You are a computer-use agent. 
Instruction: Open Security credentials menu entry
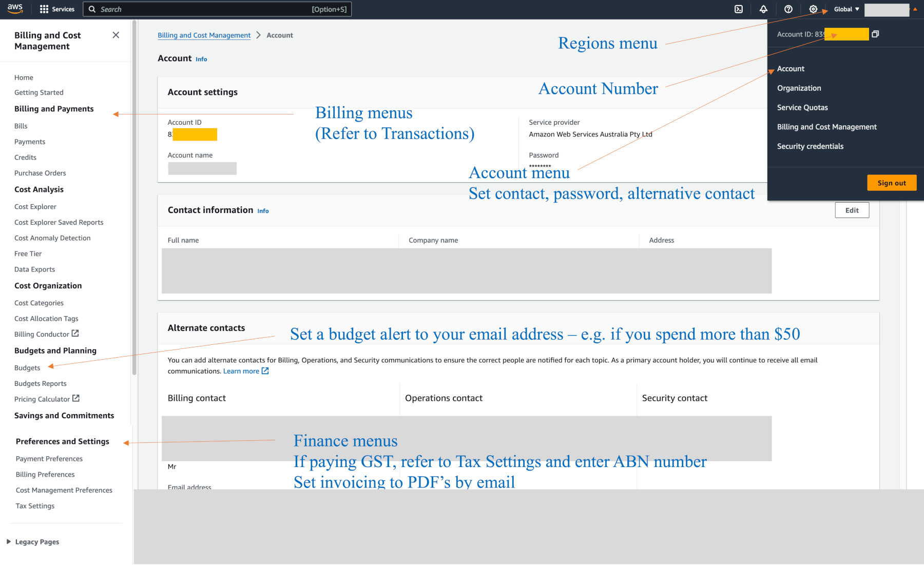(810, 147)
